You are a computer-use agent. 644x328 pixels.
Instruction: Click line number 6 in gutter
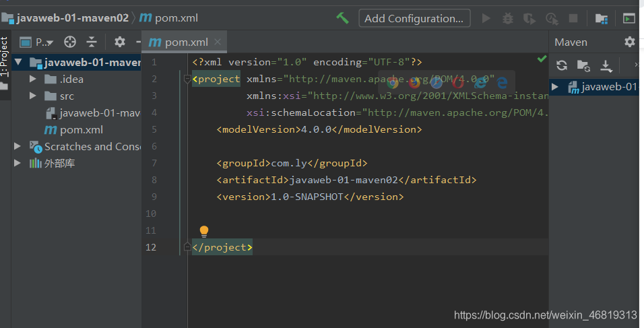pos(154,147)
